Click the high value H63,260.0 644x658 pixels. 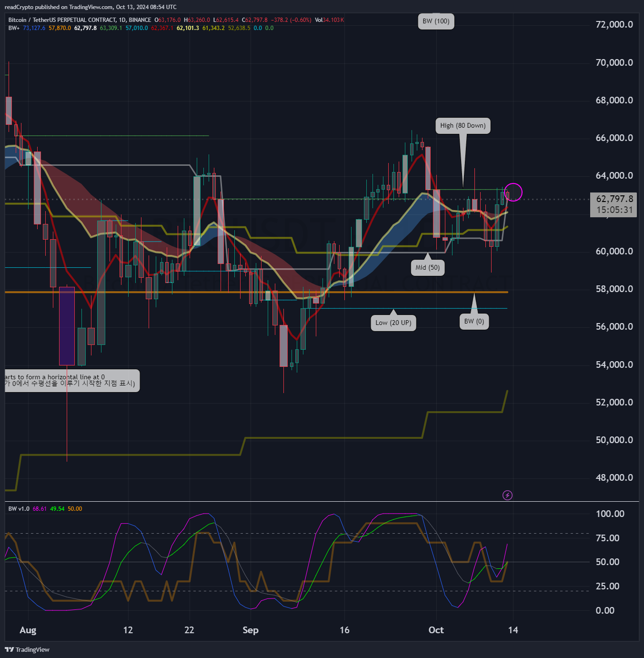[x=197, y=20]
